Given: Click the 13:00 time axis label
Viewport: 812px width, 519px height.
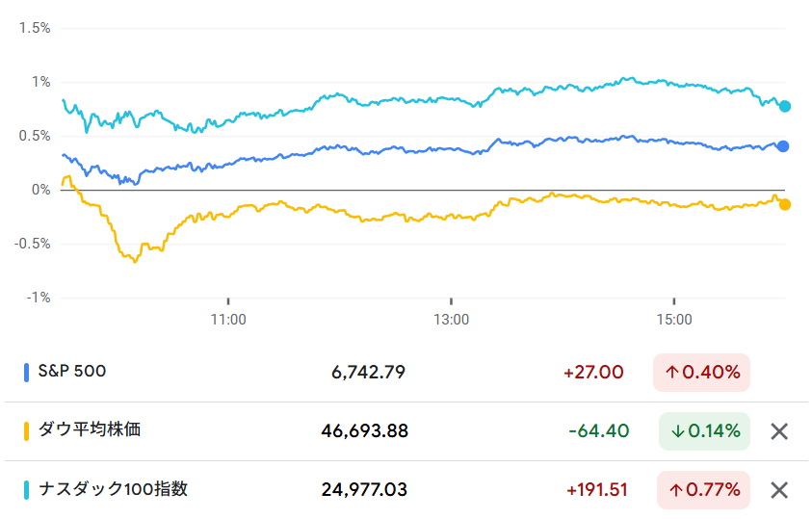Looking at the screenshot, I should (451, 318).
